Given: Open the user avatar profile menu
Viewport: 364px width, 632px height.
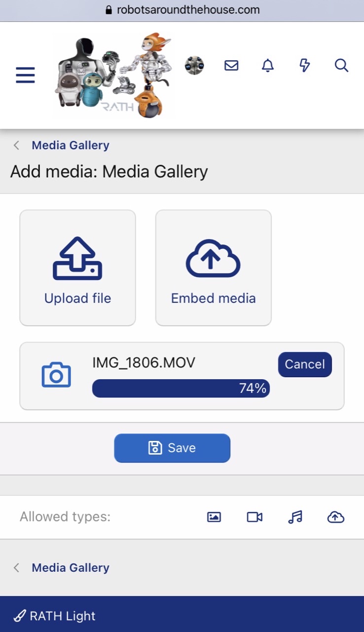Looking at the screenshot, I should tap(194, 65).
